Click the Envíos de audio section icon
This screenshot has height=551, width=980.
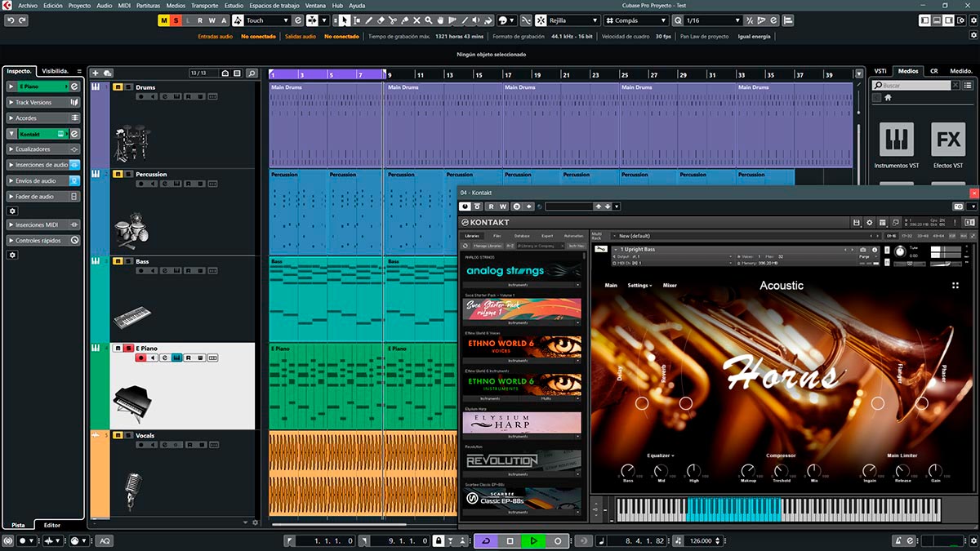74,180
